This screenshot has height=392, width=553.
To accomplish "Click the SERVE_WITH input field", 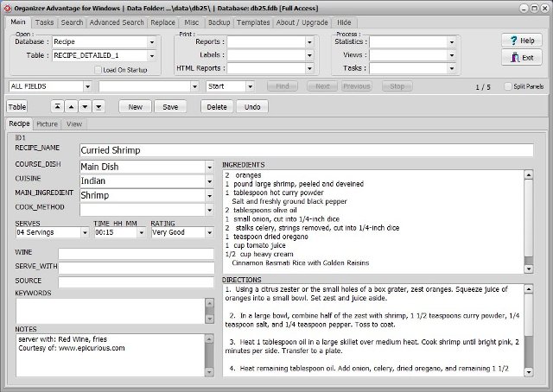I will pos(137,268).
